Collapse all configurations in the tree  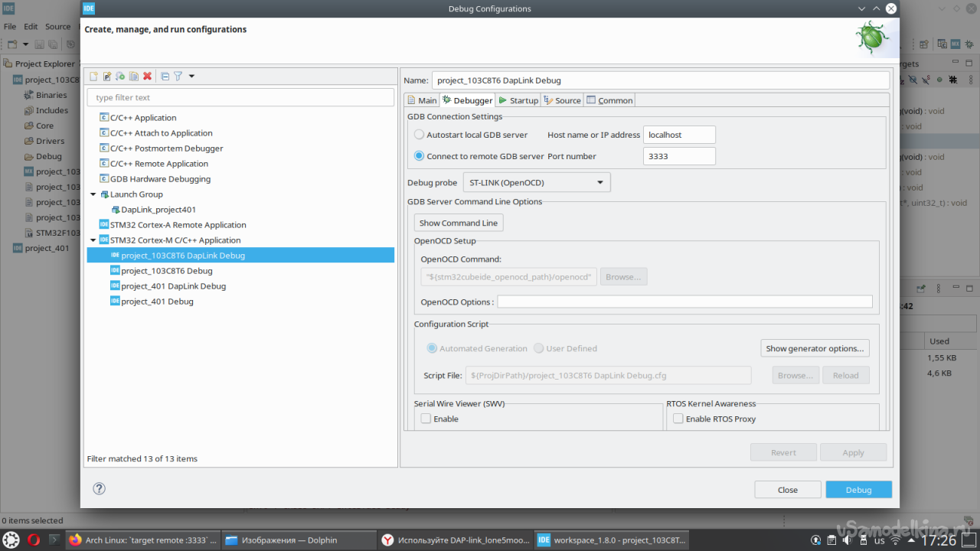point(165,77)
